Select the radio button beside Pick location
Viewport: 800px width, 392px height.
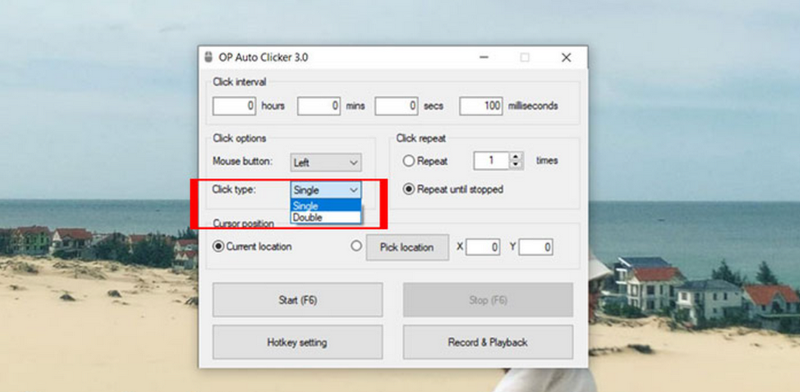tap(357, 246)
